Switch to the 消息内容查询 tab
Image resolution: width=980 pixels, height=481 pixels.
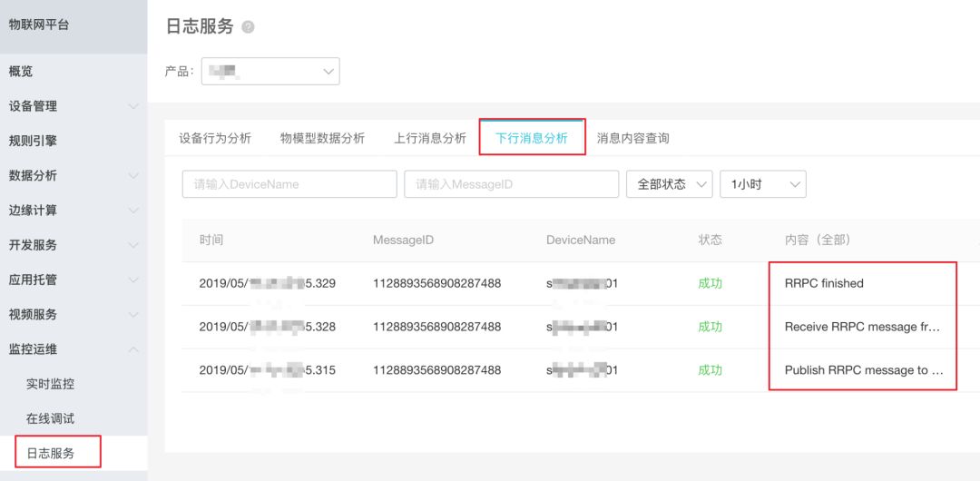632,138
